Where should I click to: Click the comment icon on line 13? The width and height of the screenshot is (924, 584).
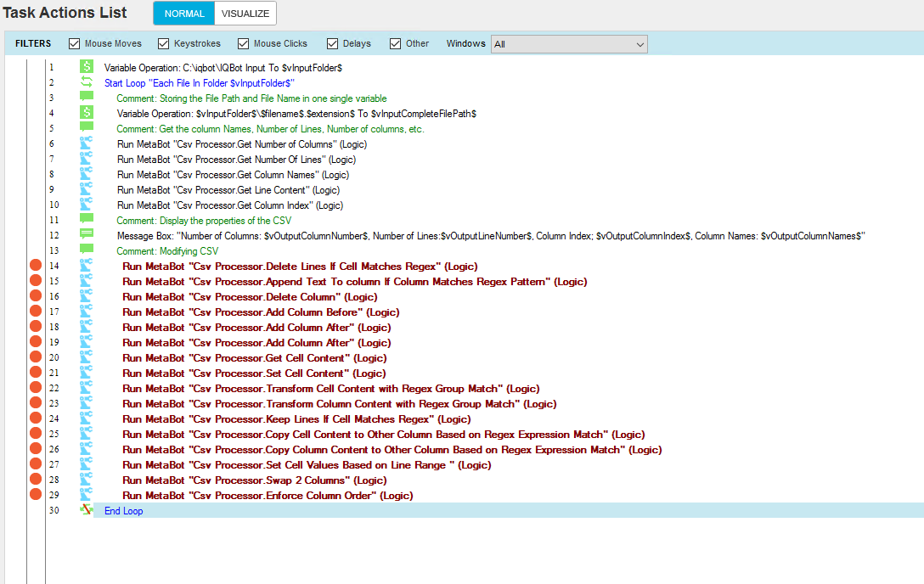(87, 250)
